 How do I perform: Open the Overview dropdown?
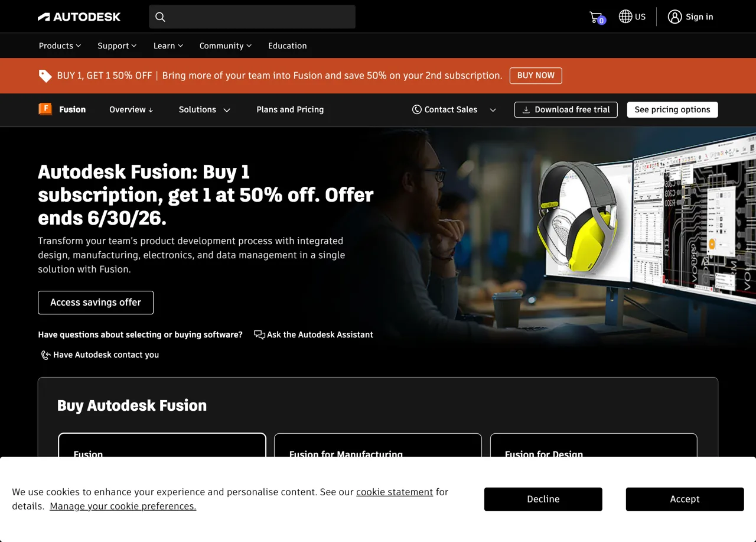131,109
